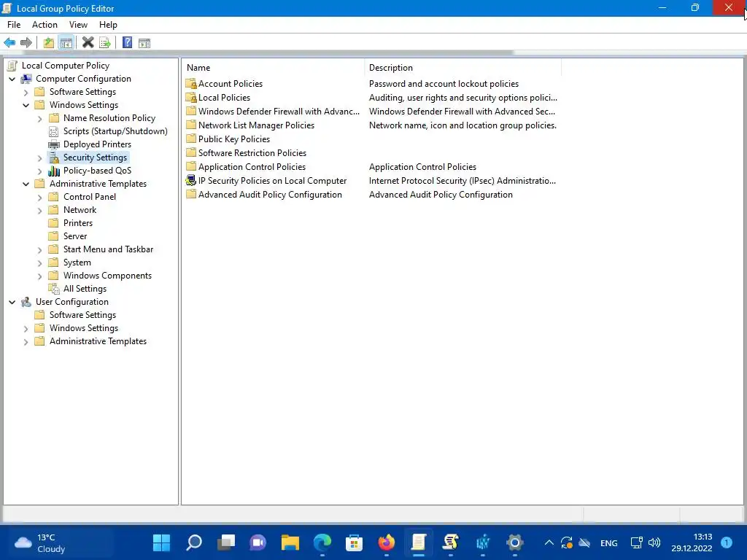Sort by Description column header
747x560 pixels.
[463, 68]
